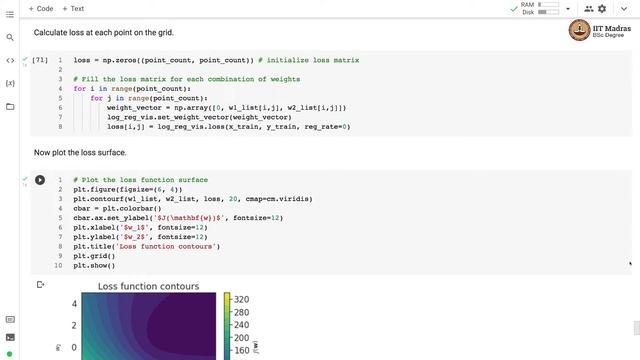Open notebook settings gear icon
Image resolution: width=640 pixels, height=360 pixels.
coord(602,9)
